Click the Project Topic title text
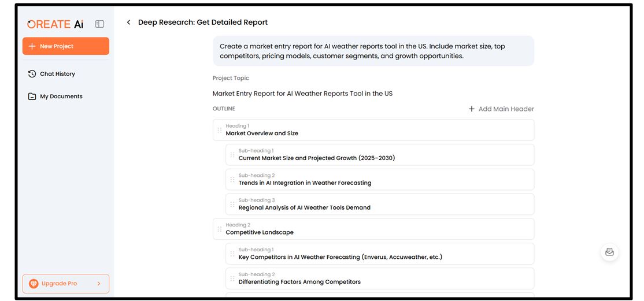The height and width of the screenshot is (301, 644). pos(302,94)
